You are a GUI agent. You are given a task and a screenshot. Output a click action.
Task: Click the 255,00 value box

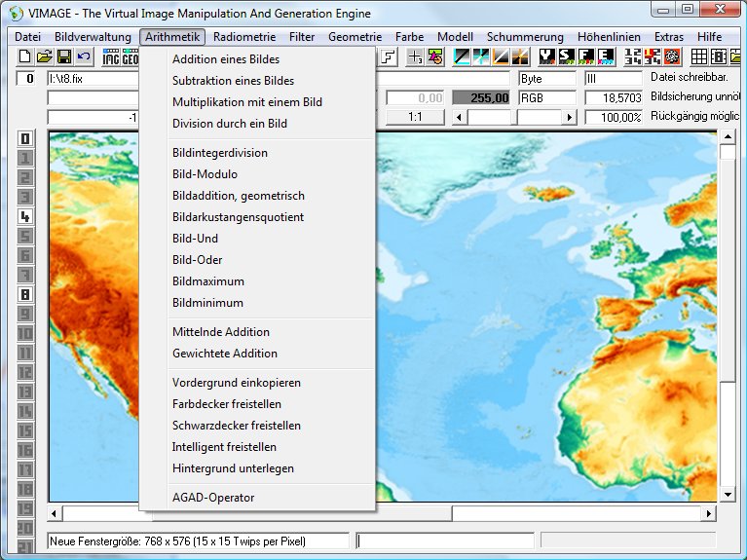pyautogui.click(x=481, y=98)
